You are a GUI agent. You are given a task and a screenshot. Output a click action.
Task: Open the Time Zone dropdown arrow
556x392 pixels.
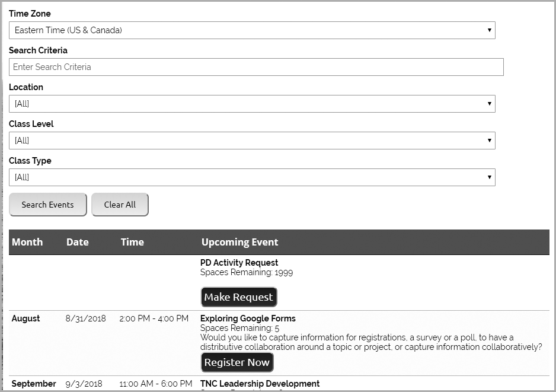(489, 30)
